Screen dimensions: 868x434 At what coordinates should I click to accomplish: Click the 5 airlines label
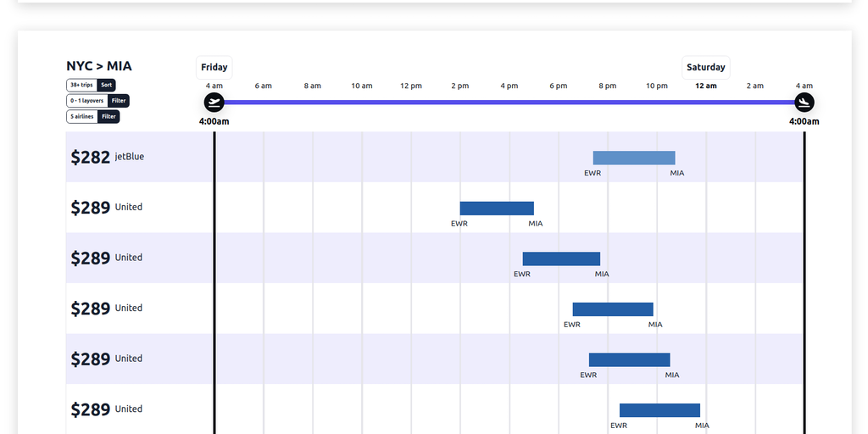[82, 116]
